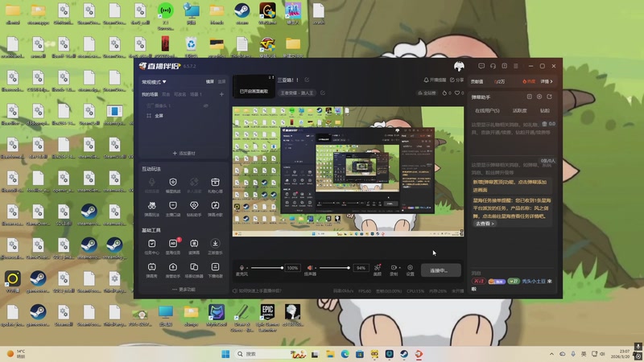Open the 礼物心愿 gift box icon

pos(215,182)
